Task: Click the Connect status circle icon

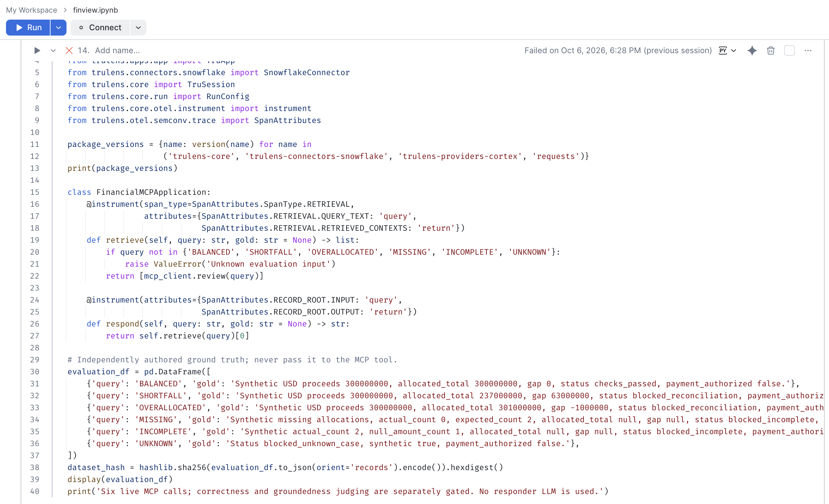Action: click(x=81, y=28)
